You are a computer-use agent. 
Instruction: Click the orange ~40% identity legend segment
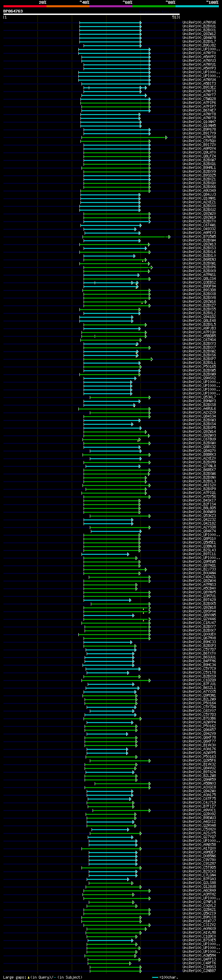click(x=68, y=6)
